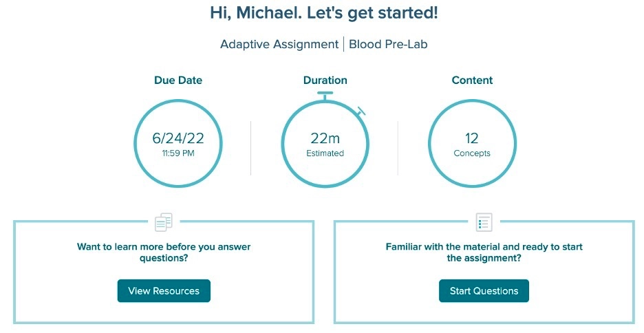The image size is (644, 333).
Task: Click the stacked documents icon above resources card
Action: coord(164,222)
